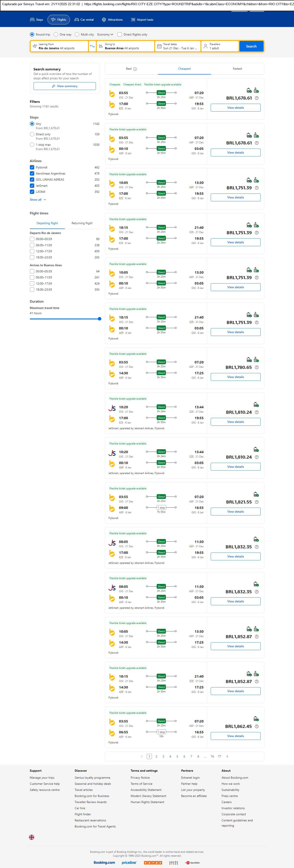Click the Airport taxis icon in top navigation
The image size is (294, 868).
coord(133,20)
